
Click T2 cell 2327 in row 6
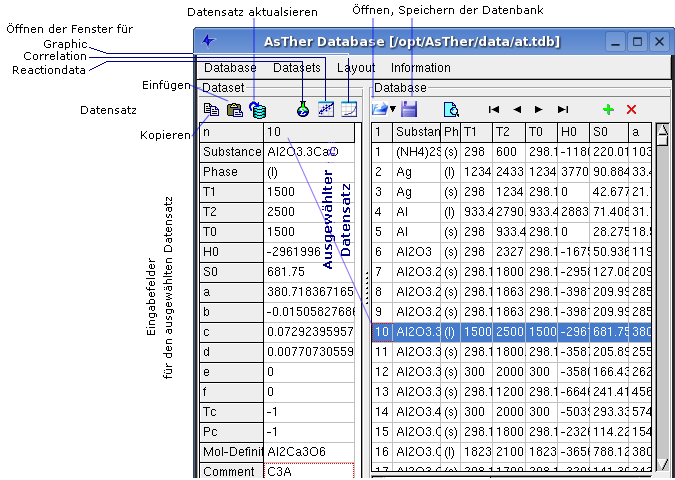tap(509, 252)
